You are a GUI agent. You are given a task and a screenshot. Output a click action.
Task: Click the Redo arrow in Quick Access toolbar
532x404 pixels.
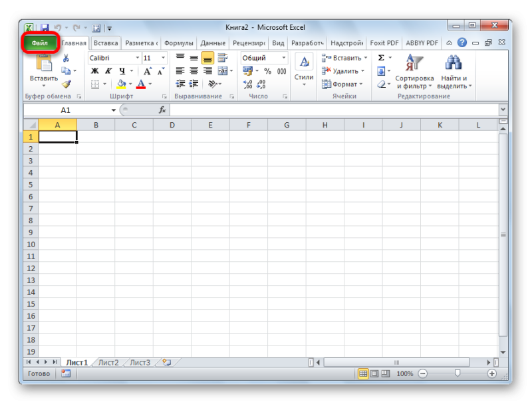pyautogui.click(x=76, y=28)
